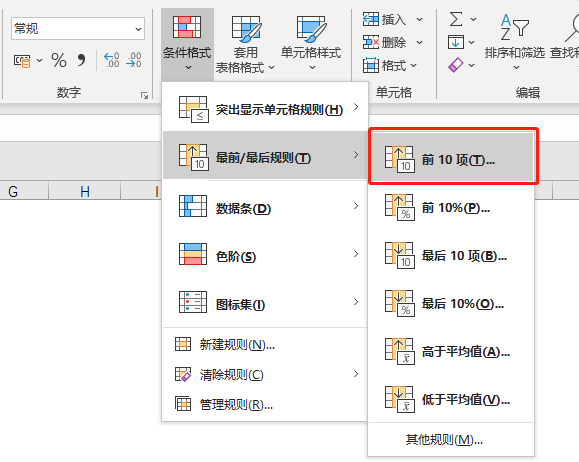Click the 格式 format cells icon
The height and width of the screenshot is (462, 579).
(x=370, y=65)
